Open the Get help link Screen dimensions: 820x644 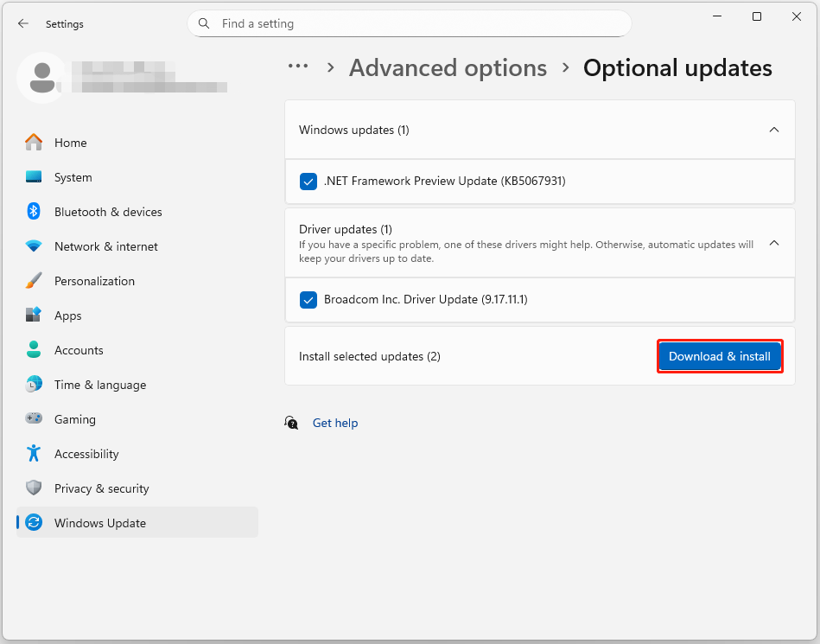pyautogui.click(x=335, y=423)
